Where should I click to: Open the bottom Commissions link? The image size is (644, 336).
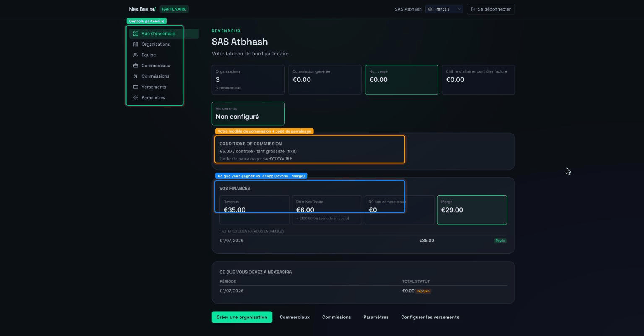tap(336, 317)
